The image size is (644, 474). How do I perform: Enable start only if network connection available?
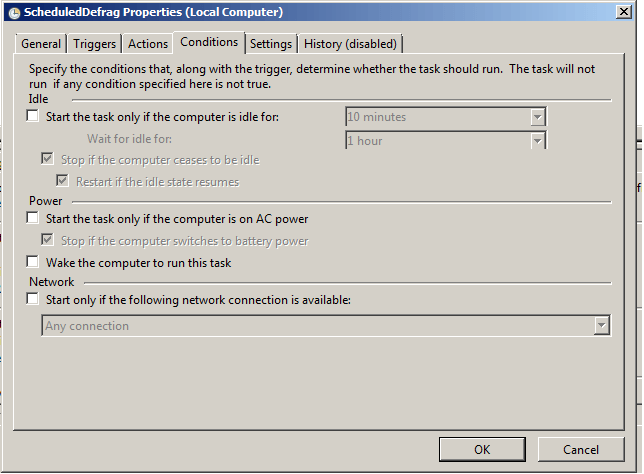tap(33, 298)
